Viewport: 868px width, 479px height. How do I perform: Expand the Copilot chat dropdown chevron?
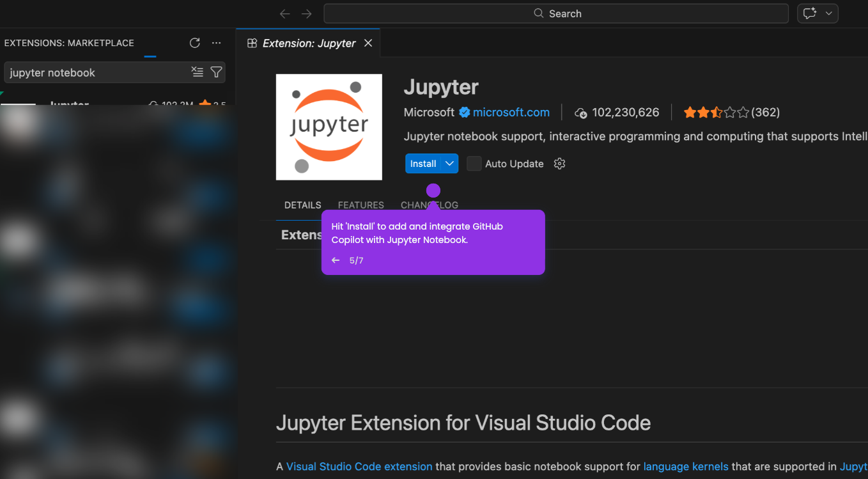click(829, 13)
